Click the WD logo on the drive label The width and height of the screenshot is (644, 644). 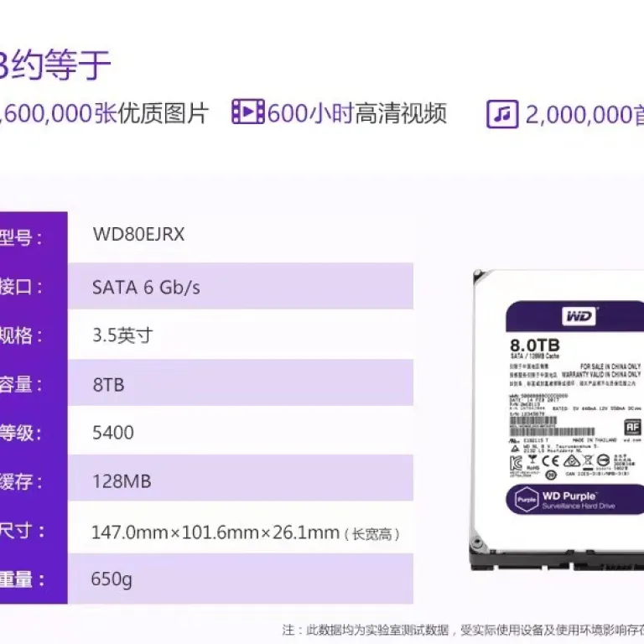pos(579,316)
